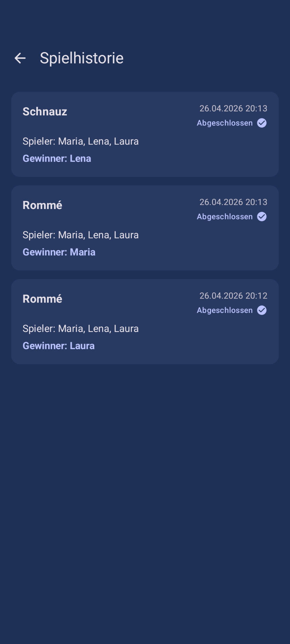
Task: Open the Schnauz game entry
Action: [x=145, y=134]
